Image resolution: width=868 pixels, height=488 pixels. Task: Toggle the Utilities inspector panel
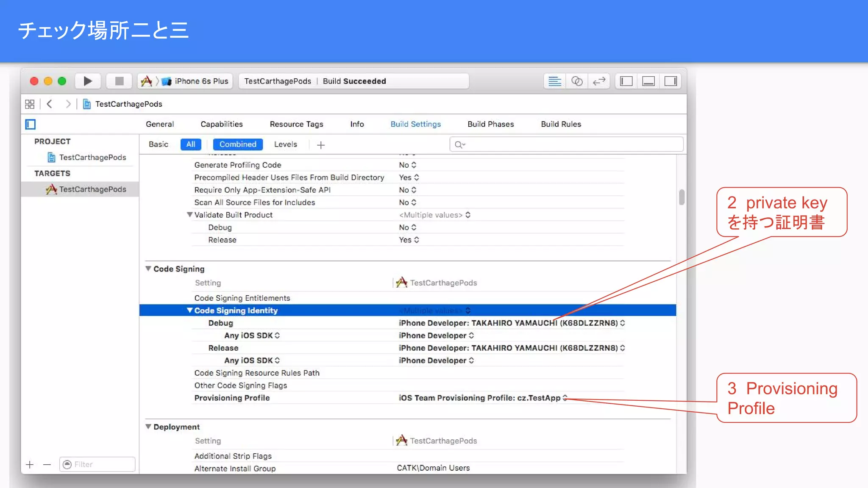pyautogui.click(x=670, y=81)
